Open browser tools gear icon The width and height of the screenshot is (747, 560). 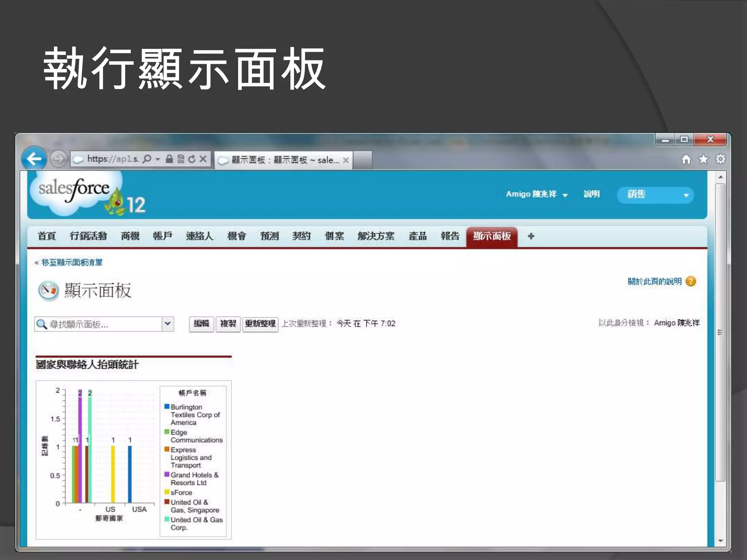click(720, 159)
